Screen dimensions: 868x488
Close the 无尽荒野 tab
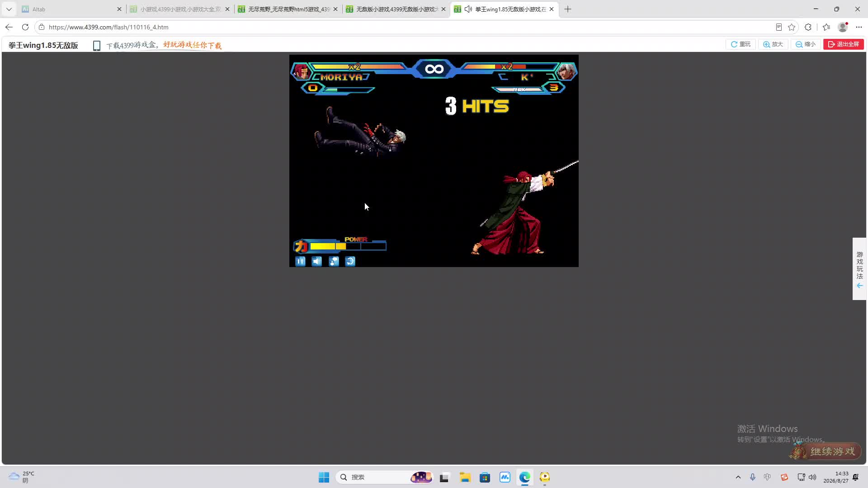335,9
